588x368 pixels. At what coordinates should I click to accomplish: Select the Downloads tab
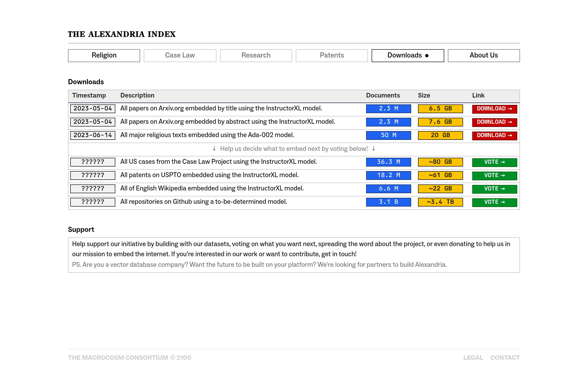[x=408, y=55]
